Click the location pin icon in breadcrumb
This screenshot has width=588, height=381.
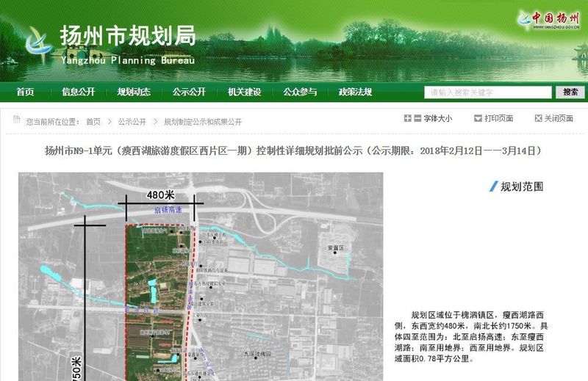pyautogui.click(x=18, y=121)
